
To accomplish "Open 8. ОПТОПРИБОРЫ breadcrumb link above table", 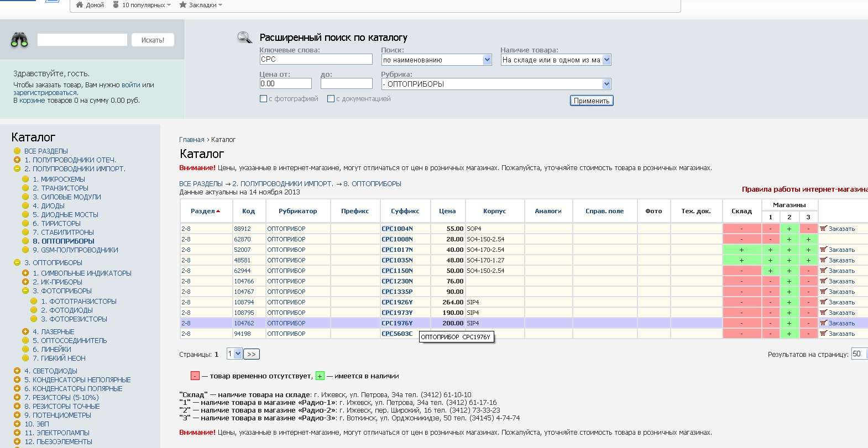I will (x=372, y=184).
